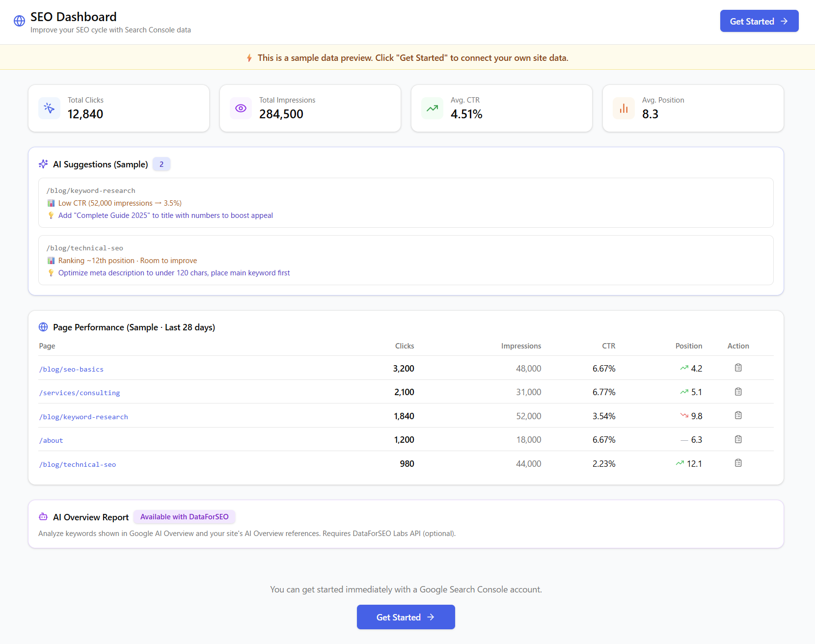
Task: Click the Page column header
Action: [47, 346]
